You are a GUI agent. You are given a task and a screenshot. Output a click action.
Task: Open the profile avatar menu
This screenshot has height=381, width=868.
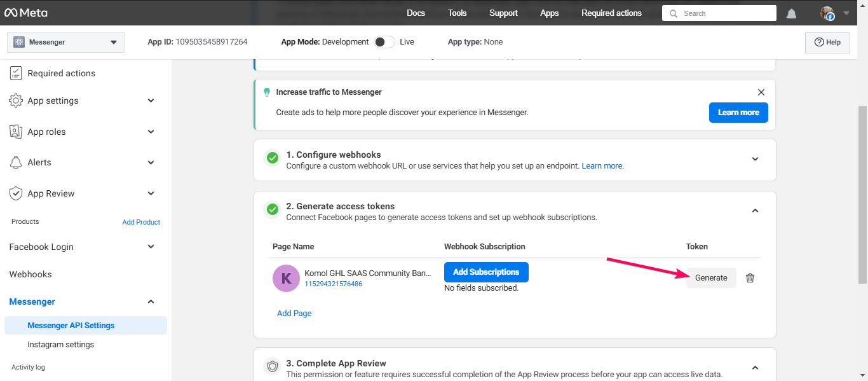click(x=827, y=13)
